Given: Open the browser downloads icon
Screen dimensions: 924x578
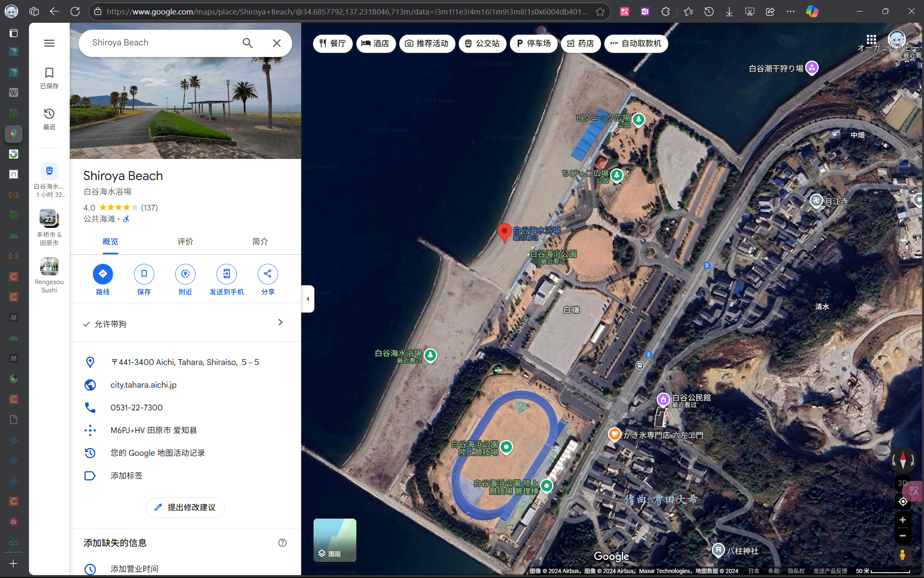Looking at the screenshot, I should 729,12.
